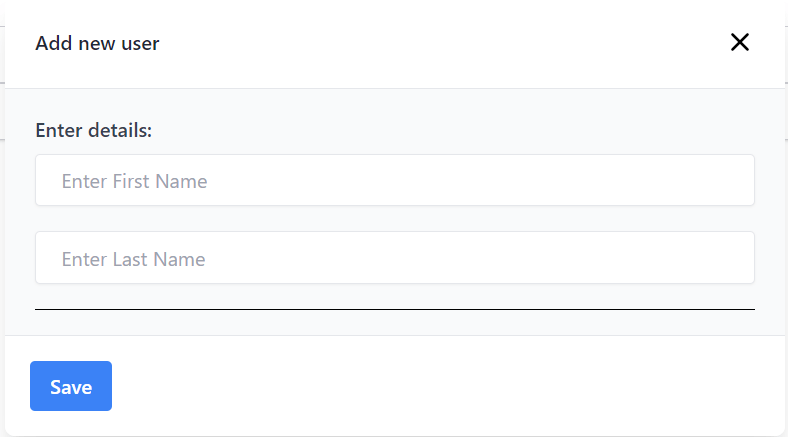This screenshot has width=788, height=437.
Task: Dismiss the modal using the X icon
Action: tap(739, 42)
